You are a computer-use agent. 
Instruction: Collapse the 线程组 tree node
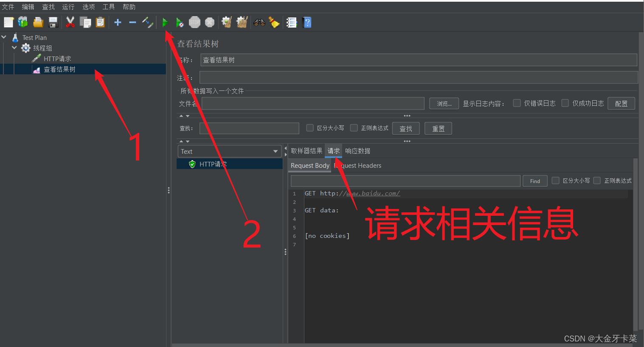click(x=14, y=48)
